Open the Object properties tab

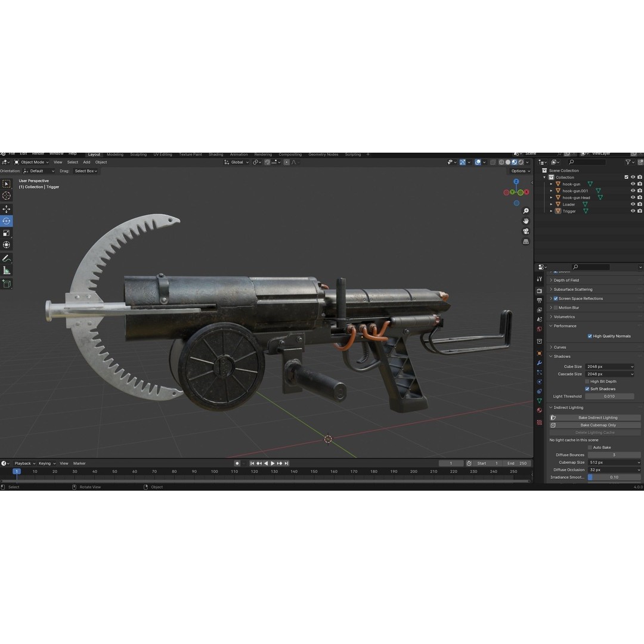tap(539, 353)
